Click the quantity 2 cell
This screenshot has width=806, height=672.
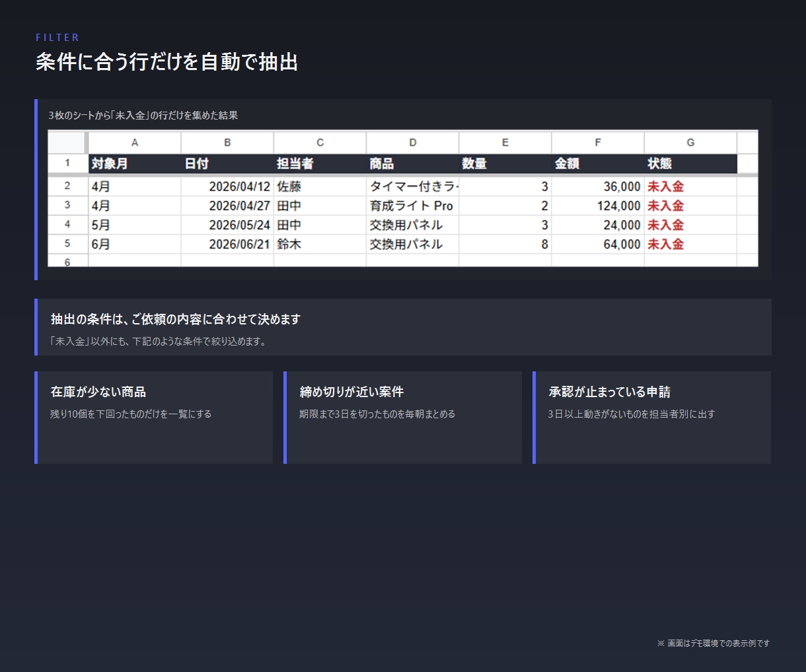click(x=505, y=205)
